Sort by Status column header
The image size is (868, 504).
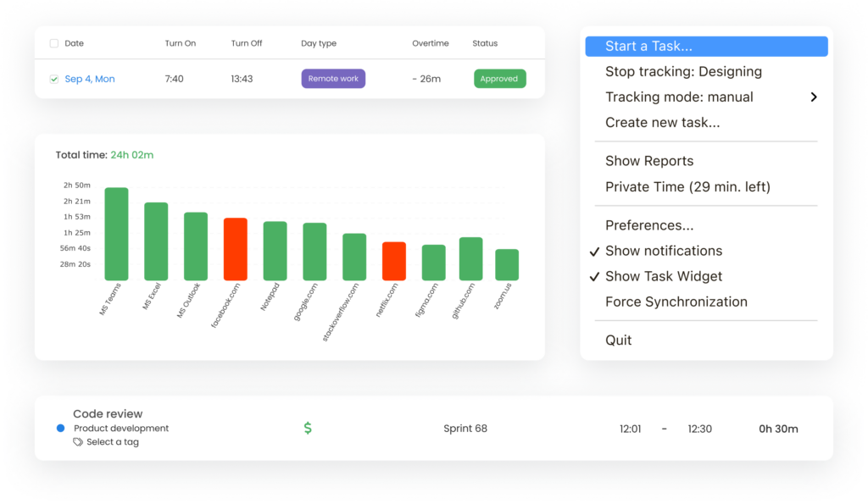[485, 43]
